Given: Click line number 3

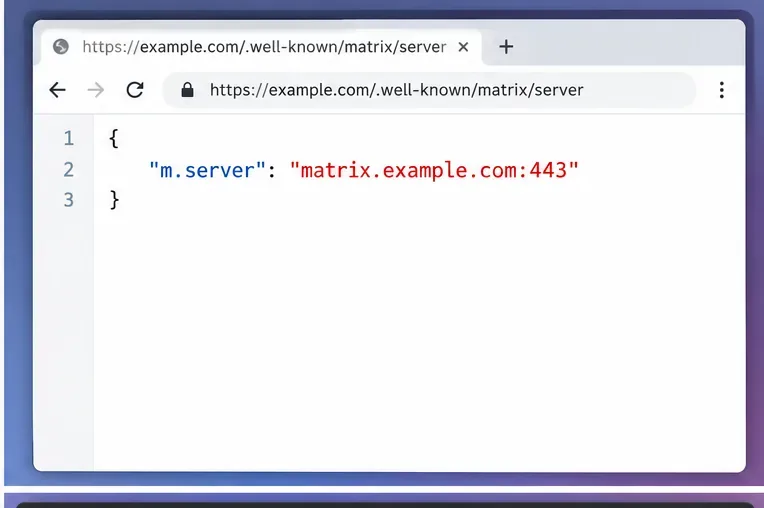Looking at the screenshot, I should pos(69,200).
